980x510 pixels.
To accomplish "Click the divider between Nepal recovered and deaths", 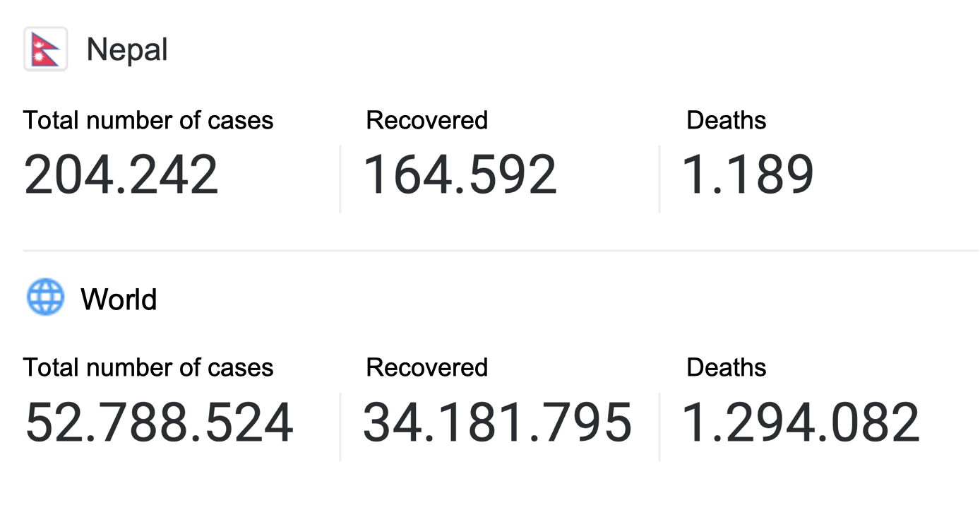I will (x=659, y=179).
